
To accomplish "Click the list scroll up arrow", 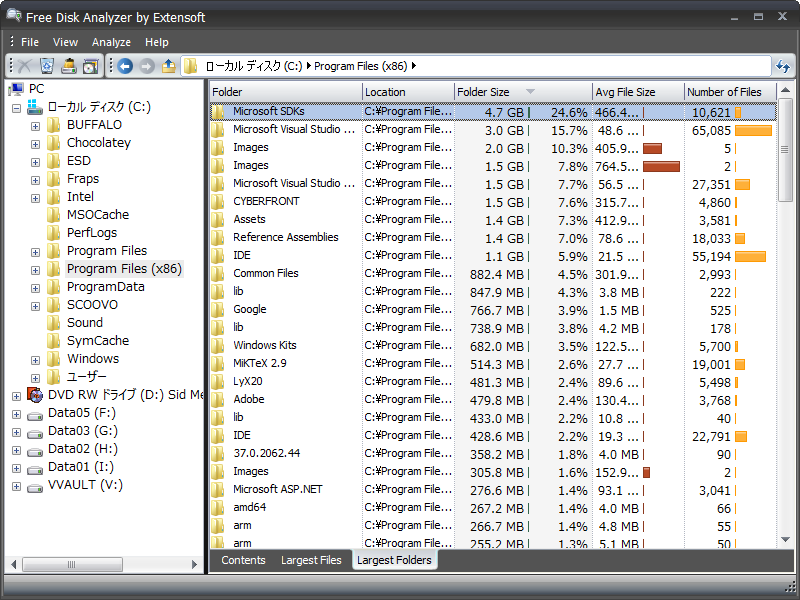I will 785,91.
